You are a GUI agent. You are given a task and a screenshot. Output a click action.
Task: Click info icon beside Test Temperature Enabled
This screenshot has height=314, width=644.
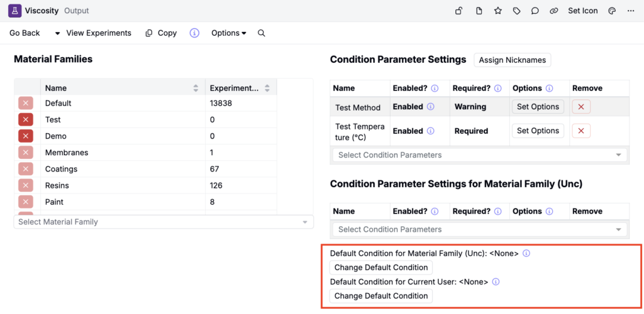tap(430, 131)
